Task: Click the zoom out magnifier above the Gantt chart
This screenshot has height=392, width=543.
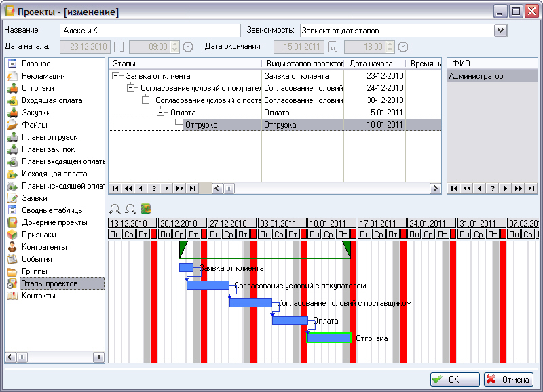Action: (x=130, y=210)
